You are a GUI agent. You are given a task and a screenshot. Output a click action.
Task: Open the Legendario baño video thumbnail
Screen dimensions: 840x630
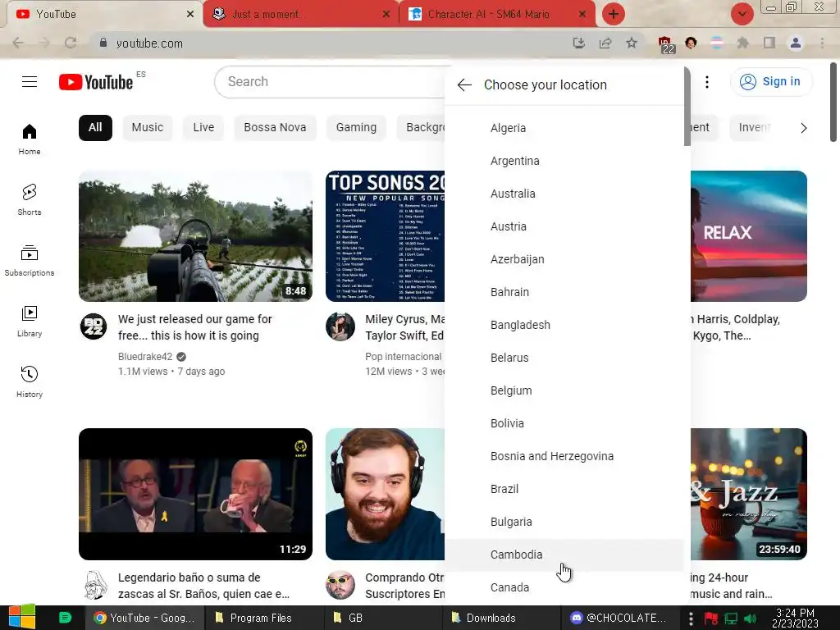[x=195, y=494]
